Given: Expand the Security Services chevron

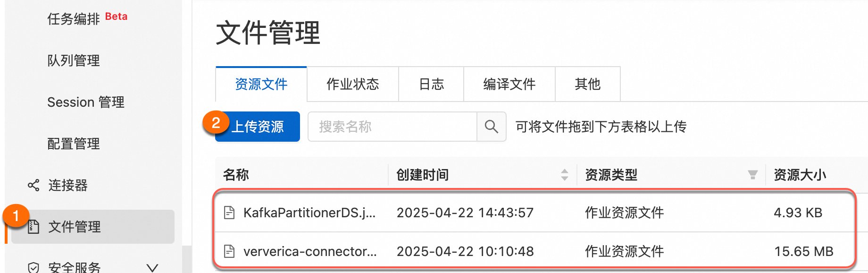Looking at the screenshot, I should pos(152,267).
